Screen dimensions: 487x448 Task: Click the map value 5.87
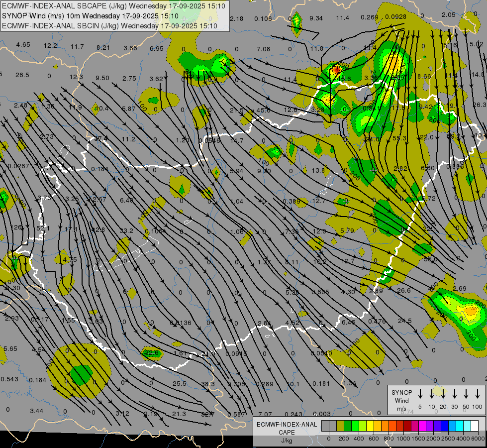coord(129,109)
